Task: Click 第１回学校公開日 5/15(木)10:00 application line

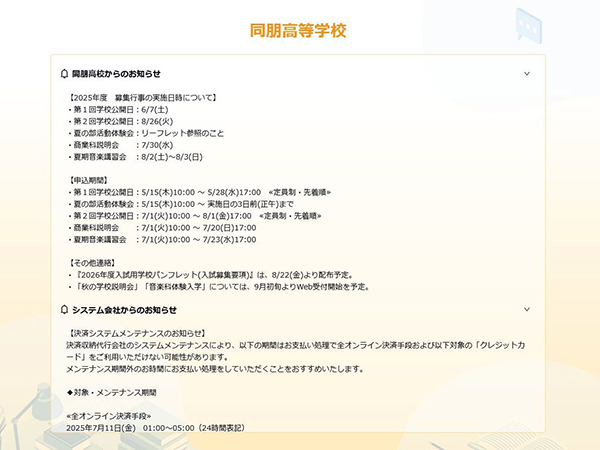Action: tap(199, 192)
